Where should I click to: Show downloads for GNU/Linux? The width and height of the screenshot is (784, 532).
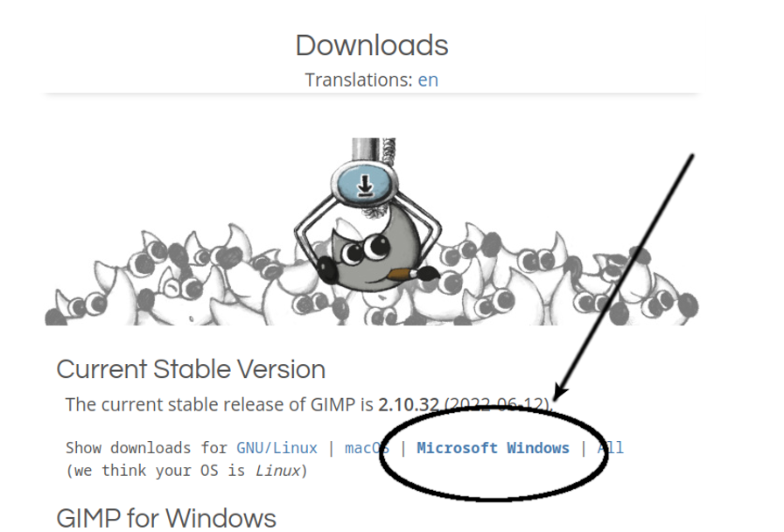(x=277, y=447)
